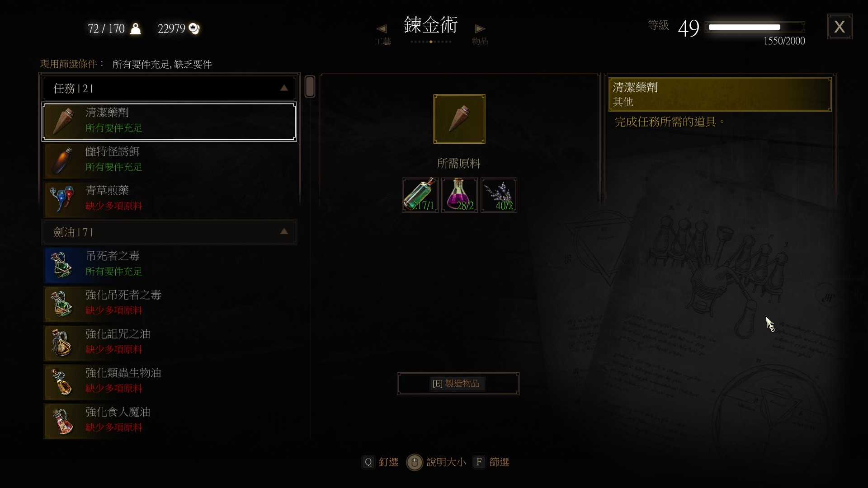Screen dimensions: 868x488
Task: Select the 強化食人魔油 oil icon
Action: [x=62, y=421]
